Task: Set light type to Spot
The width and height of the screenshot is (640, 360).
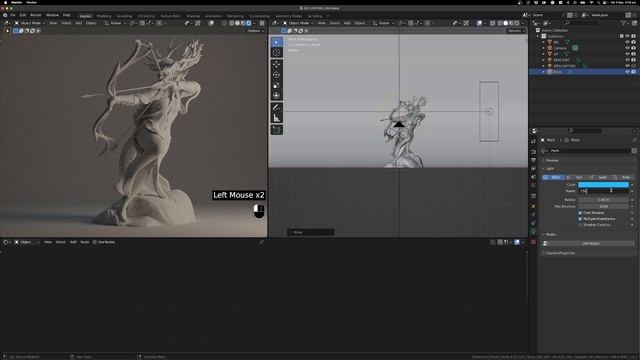Action: pos(600,178)
